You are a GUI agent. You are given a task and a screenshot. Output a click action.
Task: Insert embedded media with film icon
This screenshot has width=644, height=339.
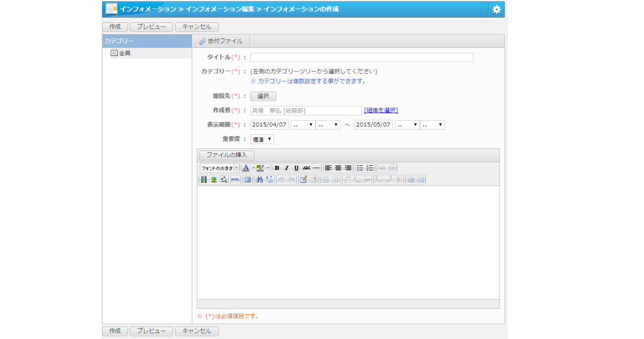204,180
